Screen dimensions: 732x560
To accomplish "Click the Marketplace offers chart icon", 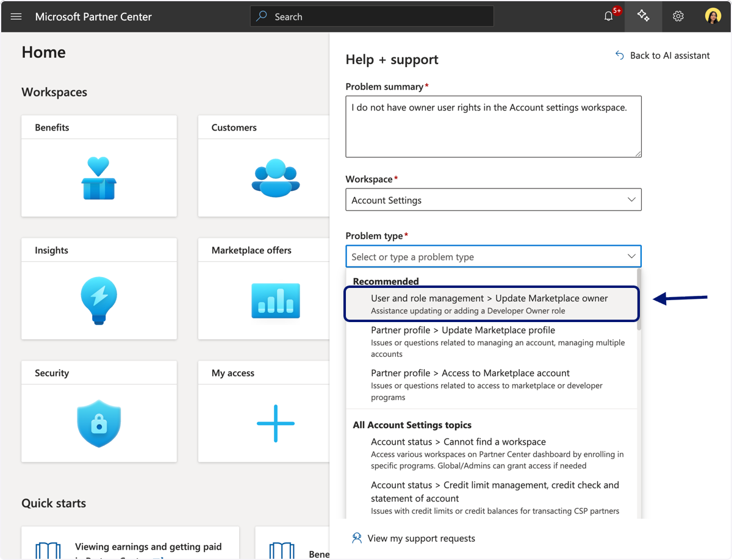I will (x=276, y=301).
